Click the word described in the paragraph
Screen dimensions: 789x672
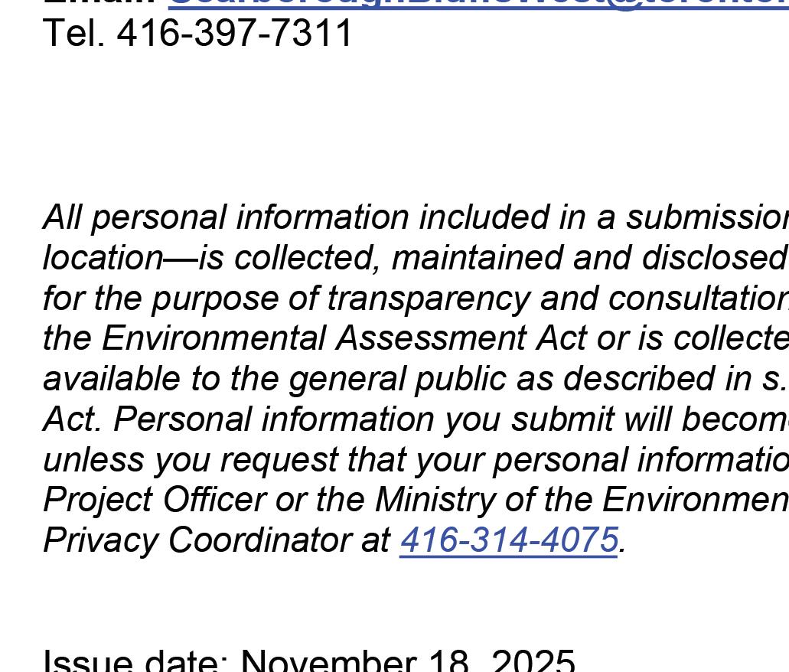click(639, 379)
